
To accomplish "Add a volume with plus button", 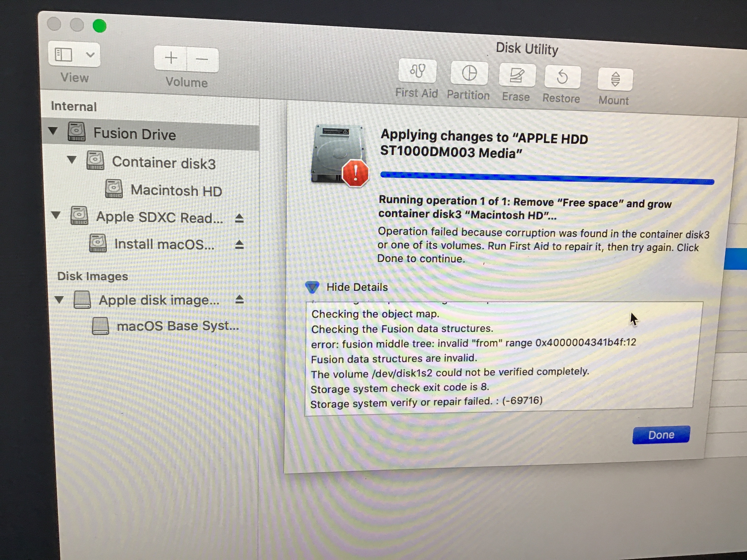I will [171, 58].
